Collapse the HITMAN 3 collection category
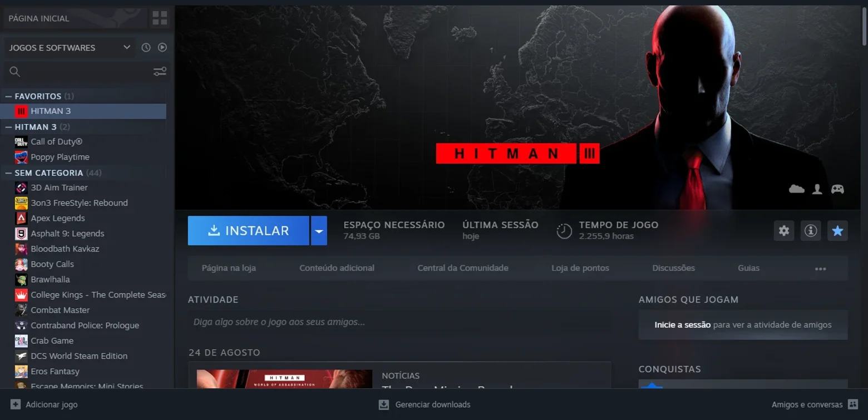This screenshot has height=420, width=868. pos(8,127)
